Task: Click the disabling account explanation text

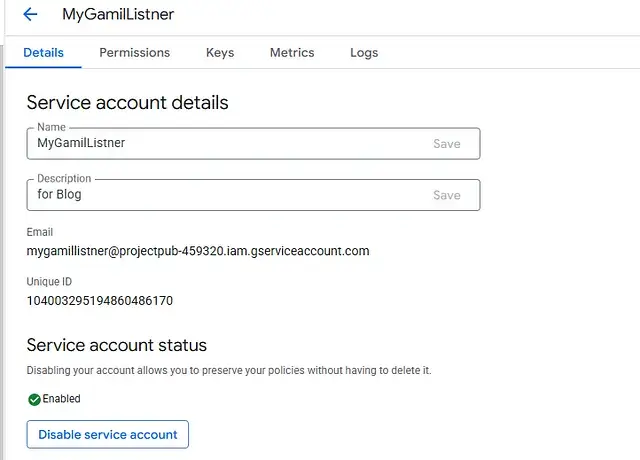Action: tap(228, 371)
